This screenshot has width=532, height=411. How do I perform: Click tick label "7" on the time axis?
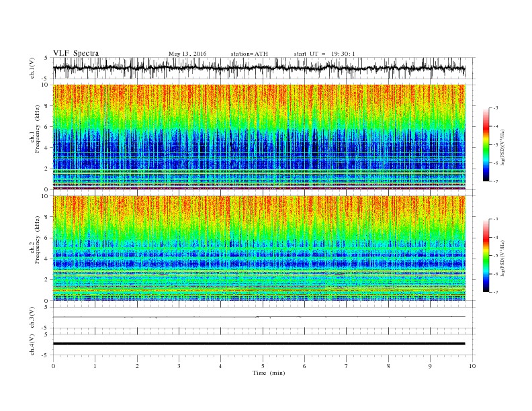click(347, 366)
